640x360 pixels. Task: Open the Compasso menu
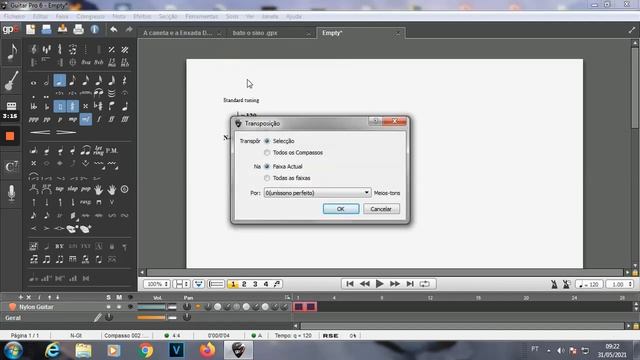click(x=90, y=16)
